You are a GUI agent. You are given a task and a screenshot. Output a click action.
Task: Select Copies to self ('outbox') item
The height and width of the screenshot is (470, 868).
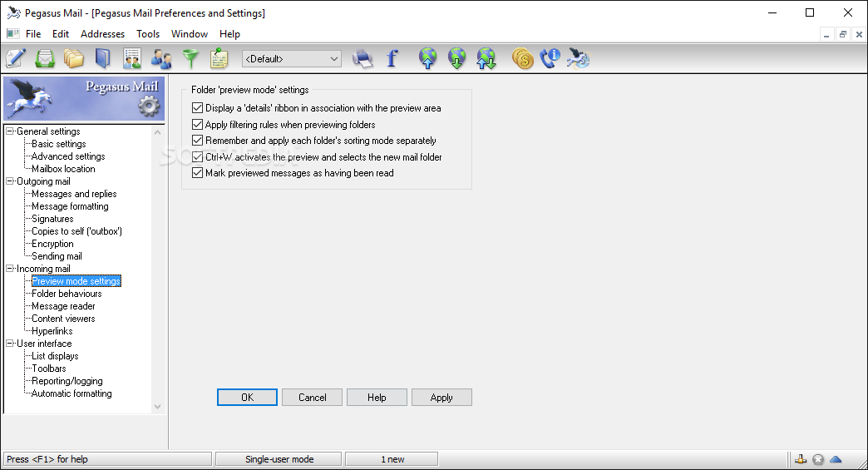click(77, 231)
